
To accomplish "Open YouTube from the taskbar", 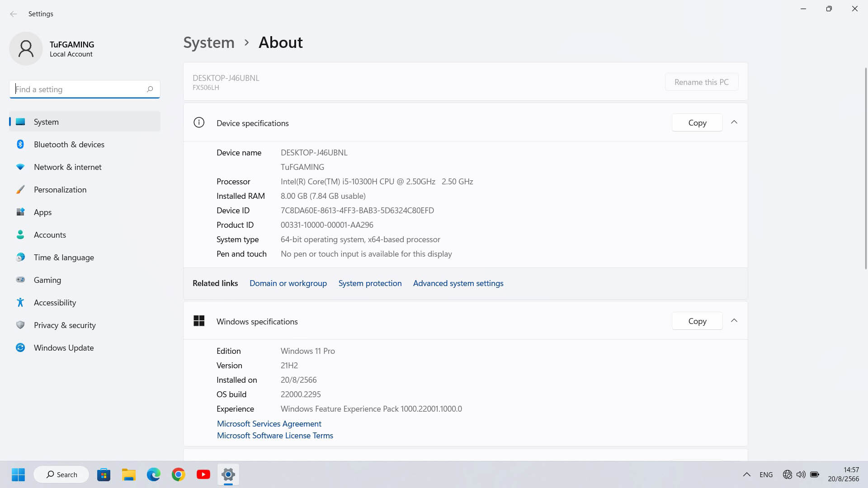I will tap(203, 474).
